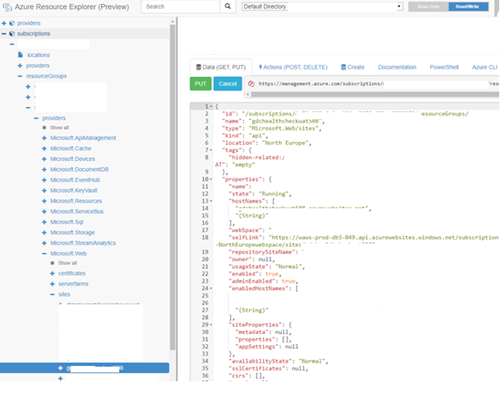Collapse the providers node under resource group

click(x=36, y=118)
